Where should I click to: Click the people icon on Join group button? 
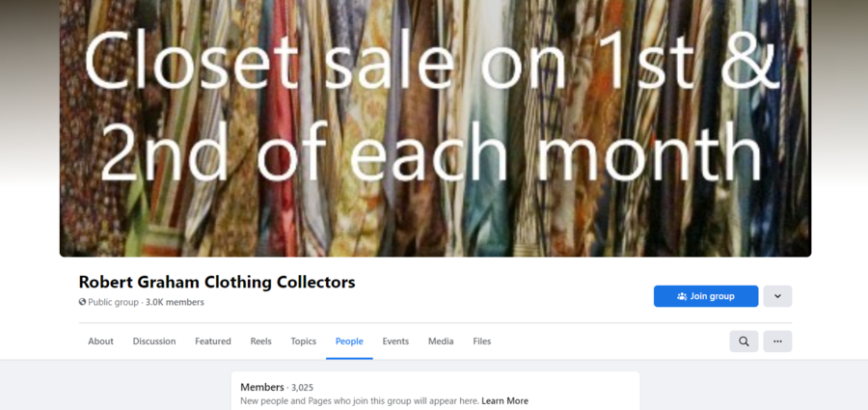[x=682, y=296]
